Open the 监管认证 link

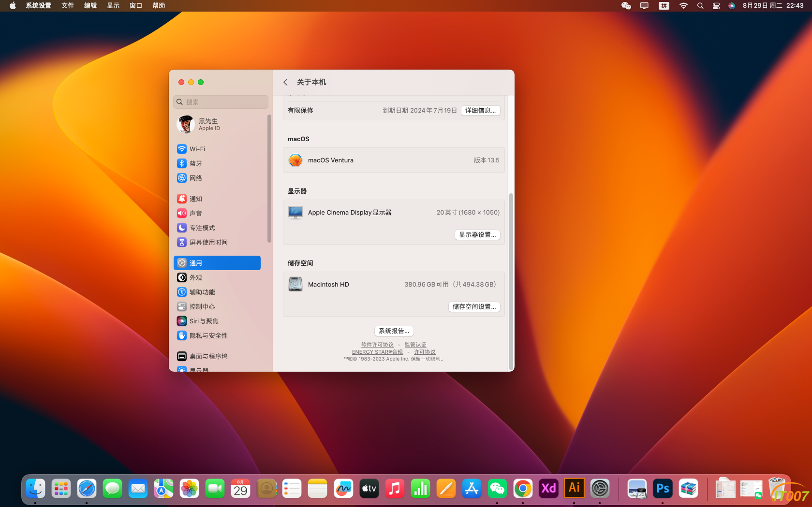pyautogui.click(x=415, y=345)
